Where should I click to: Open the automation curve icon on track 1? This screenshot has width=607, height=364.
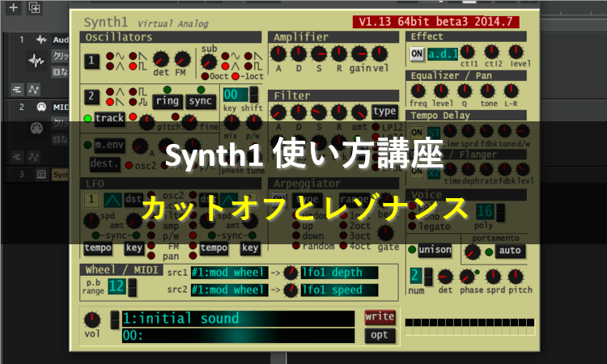[34, 88]
